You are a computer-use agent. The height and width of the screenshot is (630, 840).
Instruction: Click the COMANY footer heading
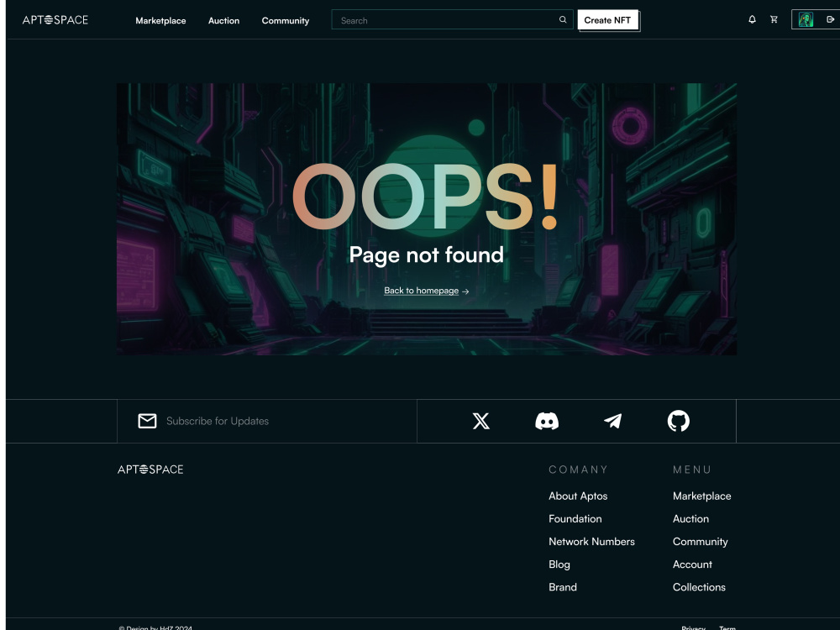[x=578, y=470]
